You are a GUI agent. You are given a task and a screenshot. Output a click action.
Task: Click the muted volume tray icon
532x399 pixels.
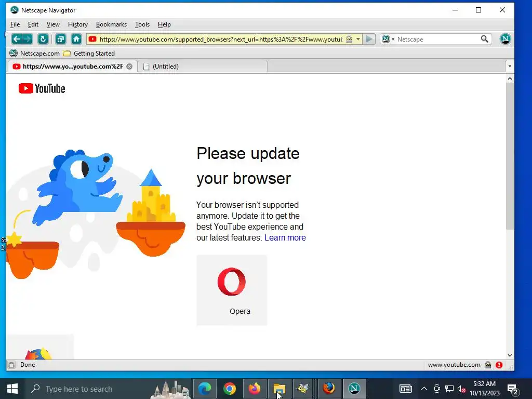(x=461, y=389)
